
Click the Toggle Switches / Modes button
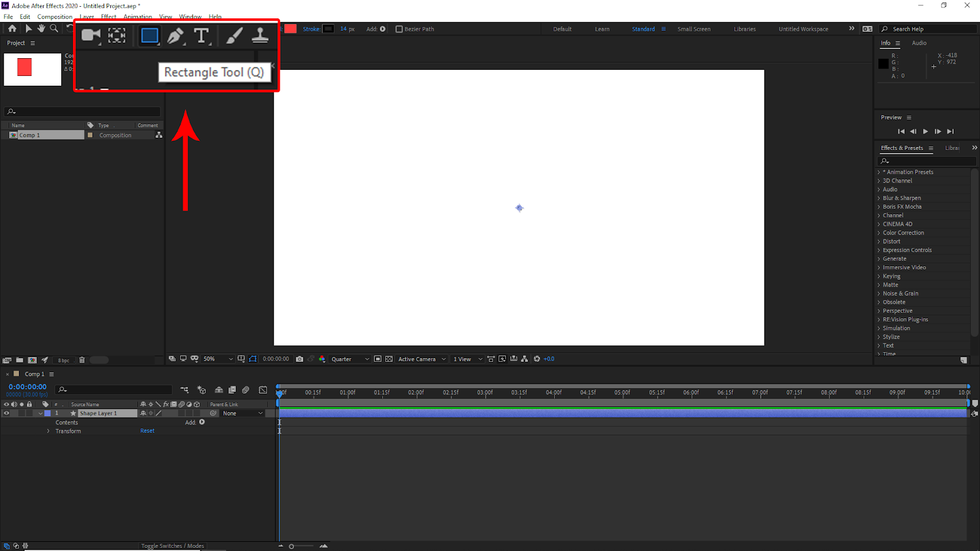(172, 546)
